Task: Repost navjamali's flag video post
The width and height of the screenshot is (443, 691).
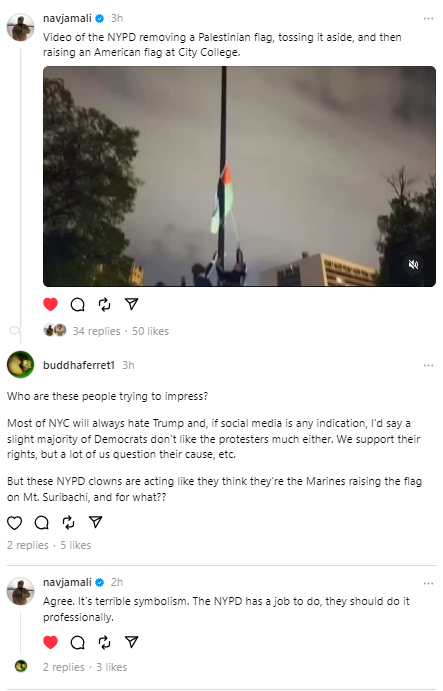Action: point(104,305)
